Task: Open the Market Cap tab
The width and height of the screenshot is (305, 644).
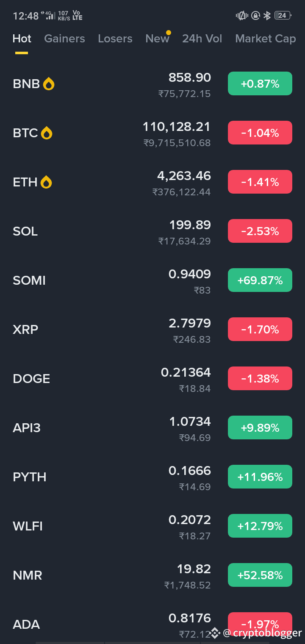Action: click(x=266, y=39)
